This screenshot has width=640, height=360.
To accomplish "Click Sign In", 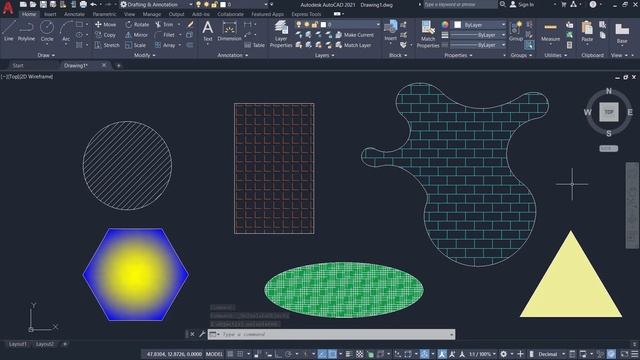I will (x=522, y=4).
